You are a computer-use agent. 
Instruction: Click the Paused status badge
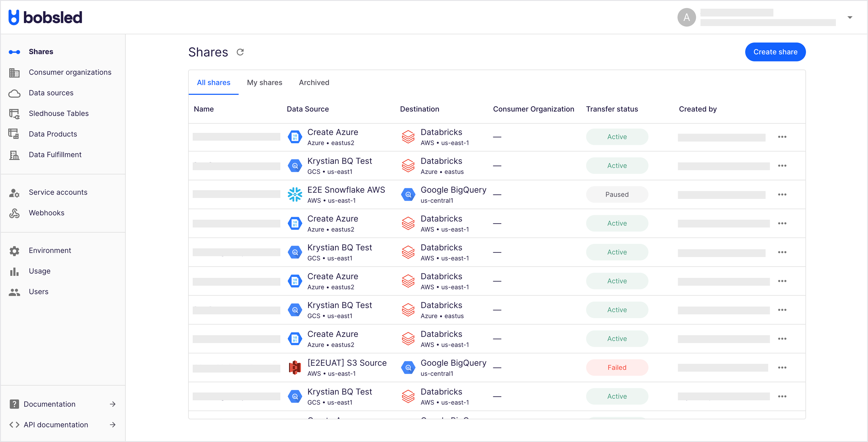tap(617, 195)
